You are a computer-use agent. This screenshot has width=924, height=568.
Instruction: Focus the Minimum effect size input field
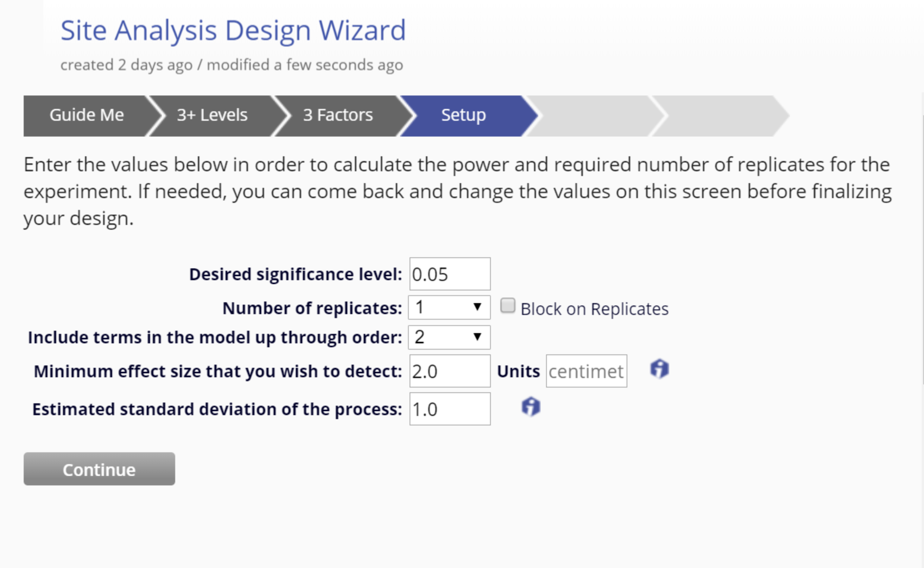tap(450, 371)
